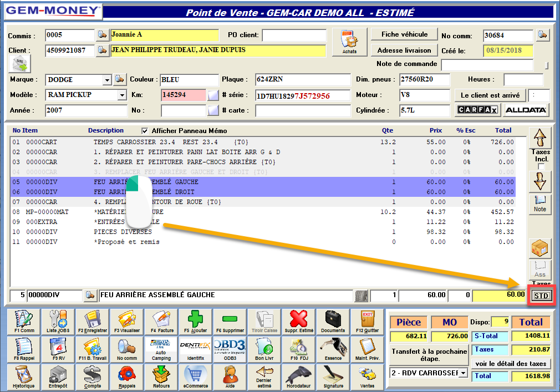Open Liste JOBS from the toolbar
The height and width of the screenshot is (392, 560).
click(x=58, y=322)
